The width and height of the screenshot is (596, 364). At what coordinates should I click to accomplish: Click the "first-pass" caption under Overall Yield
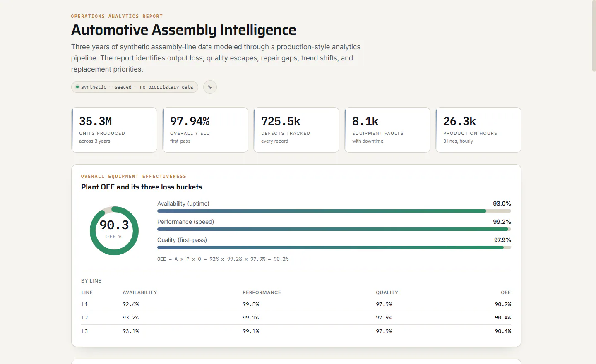(x=180, y=141)
